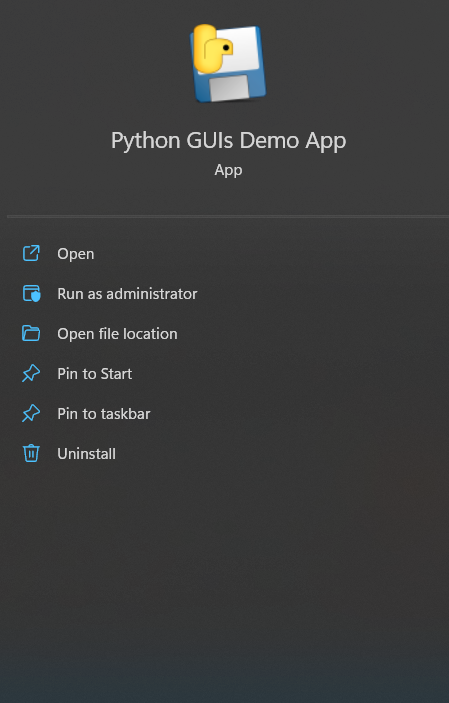The height and width of the screenshot is (703, 449).
Task: Choose Pin to taskbar
Action: [104, 413]
